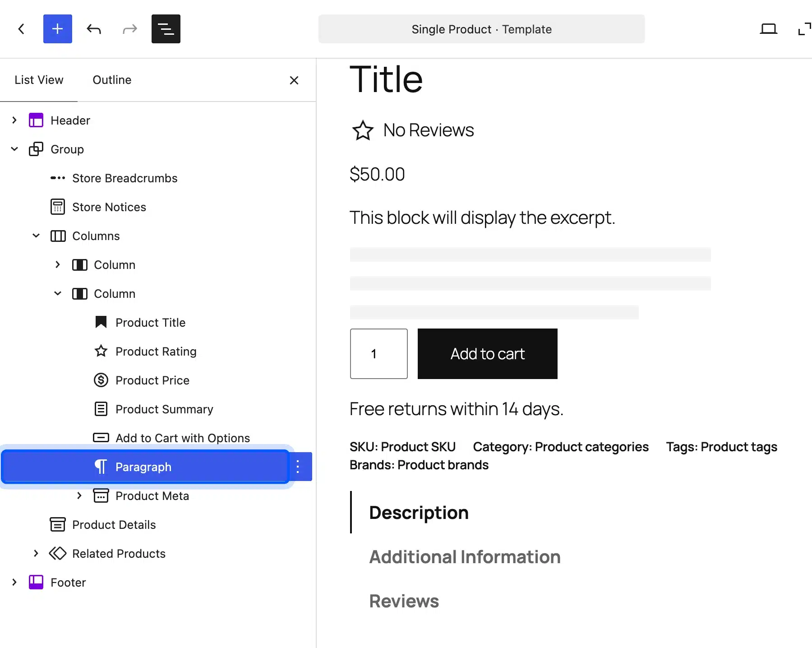This screenshot has height=648, width=812.
Task: Expand the first collapsed Column block
Action: (x=58, y=264)
